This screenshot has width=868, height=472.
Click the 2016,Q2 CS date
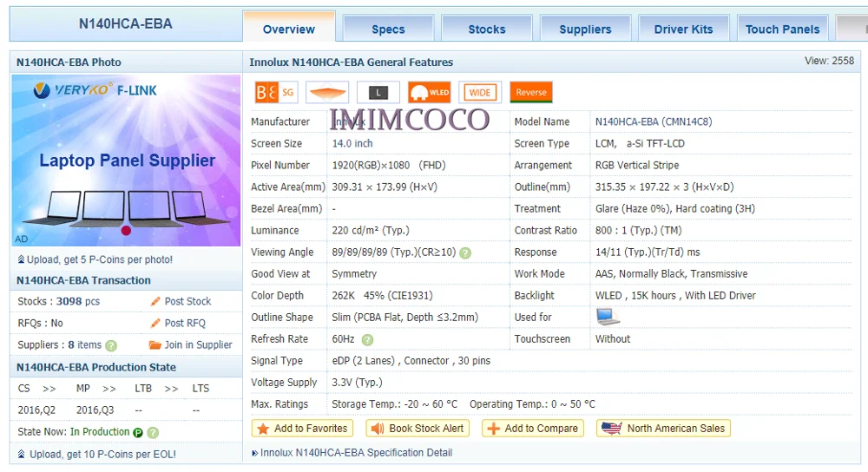[36, 410]
